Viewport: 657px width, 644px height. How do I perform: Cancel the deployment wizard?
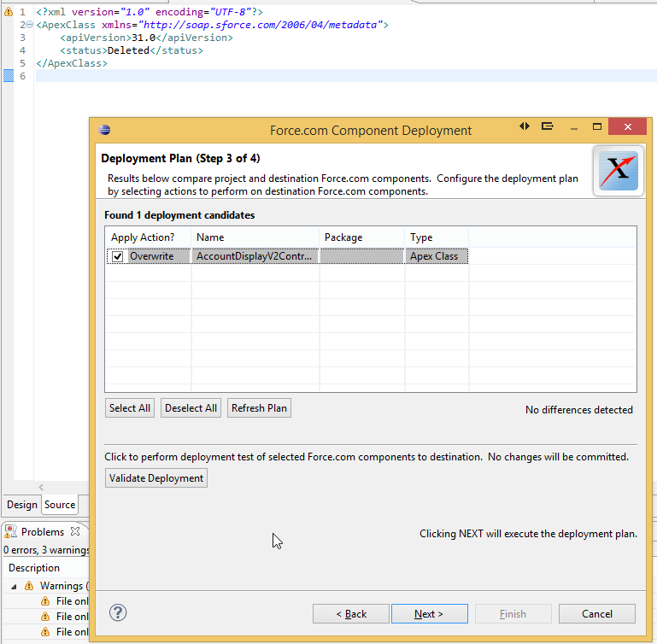click(597, 614)
